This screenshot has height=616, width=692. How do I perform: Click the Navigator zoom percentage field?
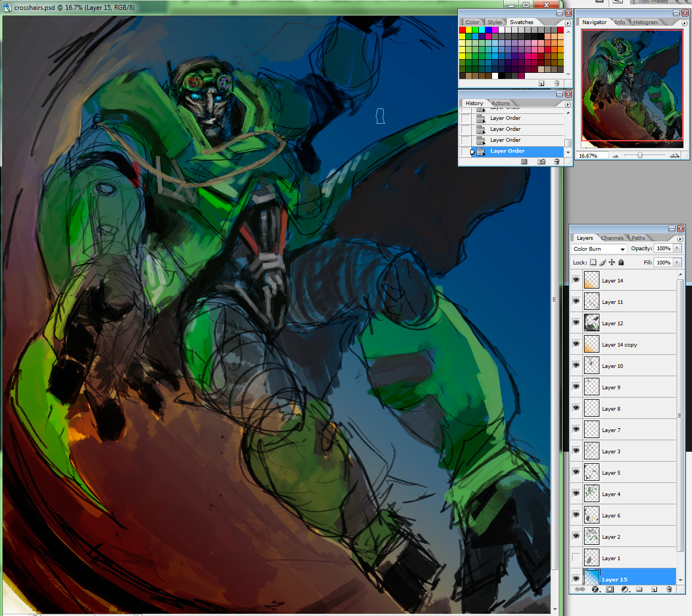point(592,156)
